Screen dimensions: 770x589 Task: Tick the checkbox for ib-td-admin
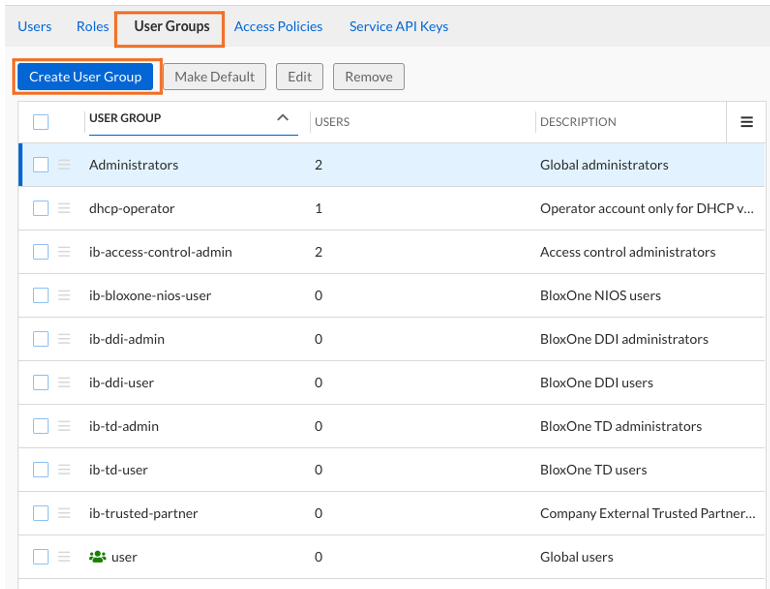[x=41, y=426]
